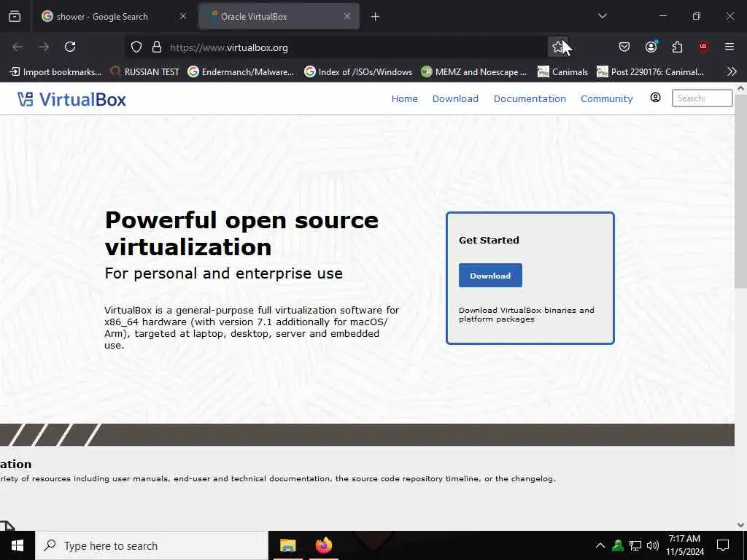Focus the Type here to search box
Image resolution: width=747 pixels, height=560 pixels.
(152, 545)
